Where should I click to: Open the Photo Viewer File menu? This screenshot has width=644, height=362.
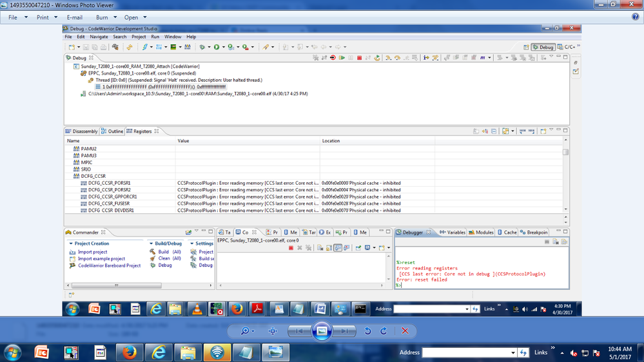(17, 17)
